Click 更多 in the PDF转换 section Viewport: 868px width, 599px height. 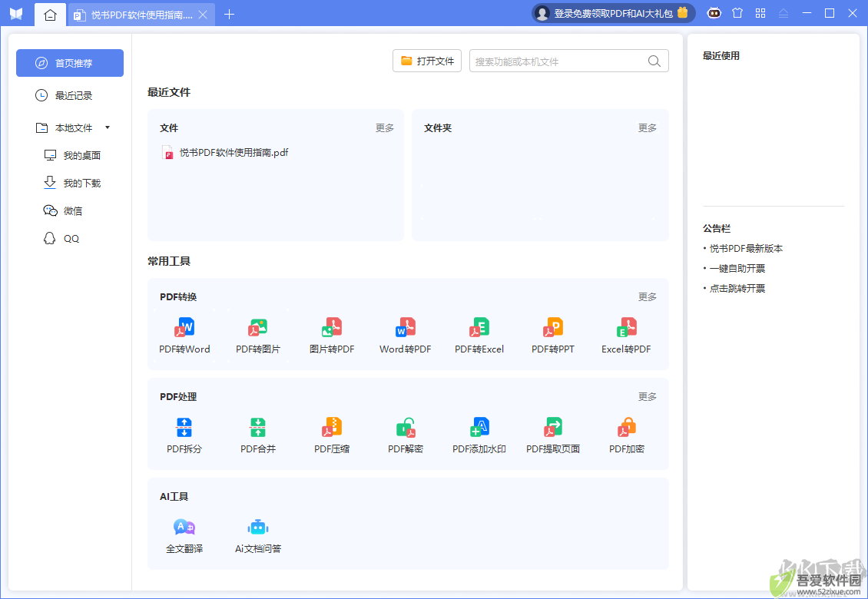point(647,296)
